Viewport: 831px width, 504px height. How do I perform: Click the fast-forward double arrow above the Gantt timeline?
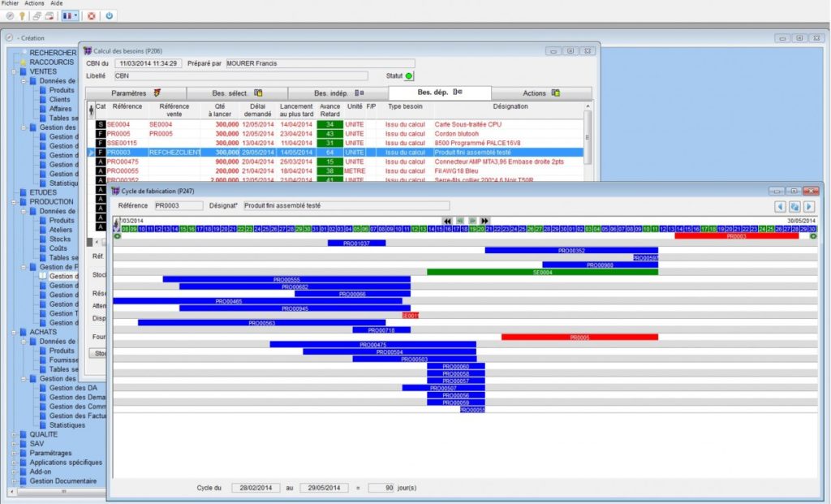tap(485, 220)
